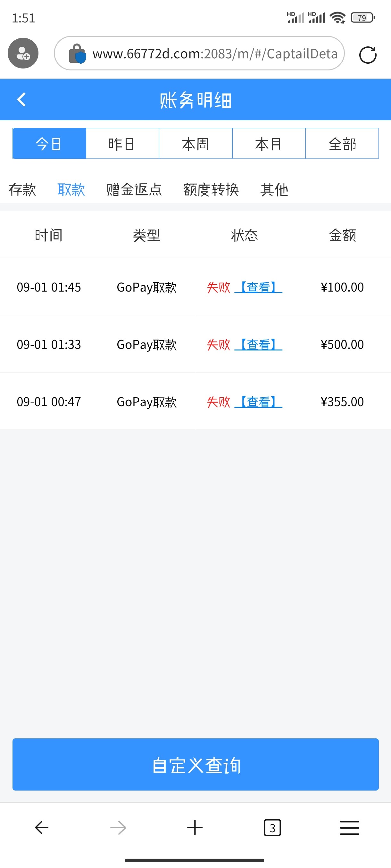Image resolution: width=391 pixels, height=868 pixels.
Task: Open a new tab with the plus icon
Action: pos(195,827)
